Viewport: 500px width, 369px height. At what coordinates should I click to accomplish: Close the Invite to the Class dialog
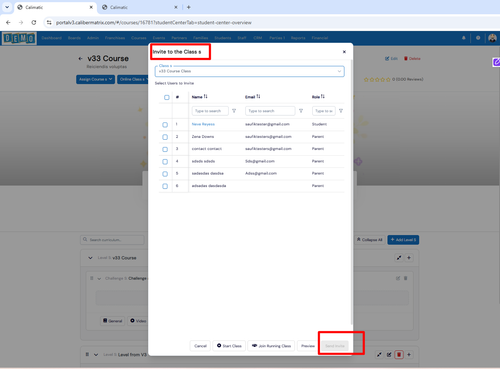[x=344, y=52]
